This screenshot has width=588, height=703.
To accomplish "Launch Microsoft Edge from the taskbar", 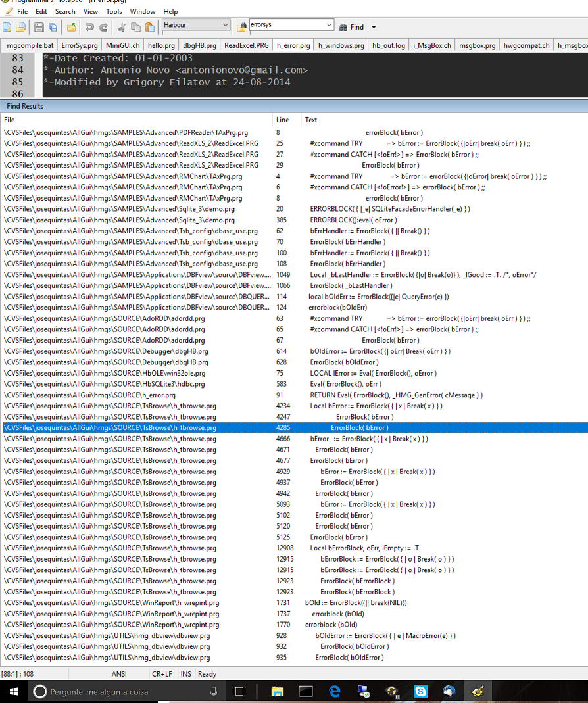I will pyautogui.click(x=335, y=691).
